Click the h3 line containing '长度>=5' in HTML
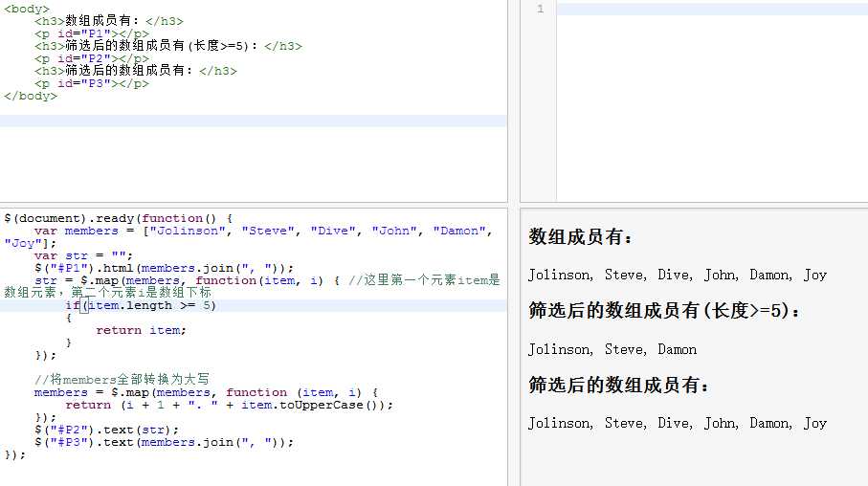 (168, 46)
